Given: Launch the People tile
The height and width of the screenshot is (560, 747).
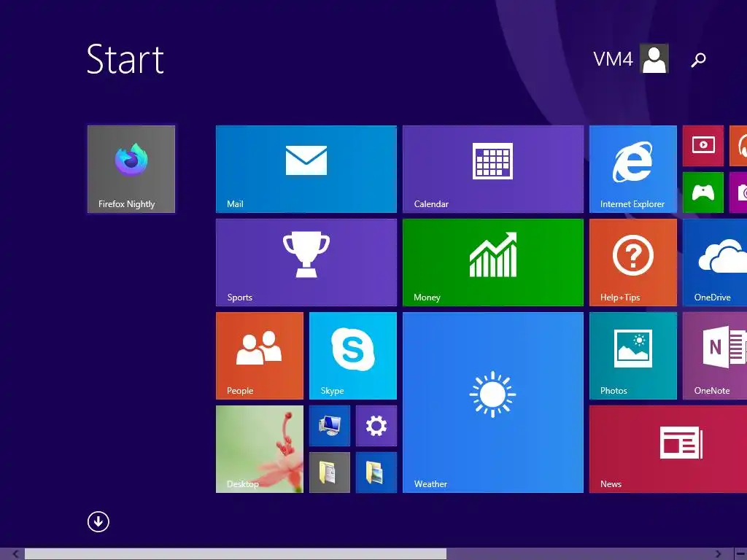Looking at the screenshot, I should pyautogui.click(x=259, y=356).
